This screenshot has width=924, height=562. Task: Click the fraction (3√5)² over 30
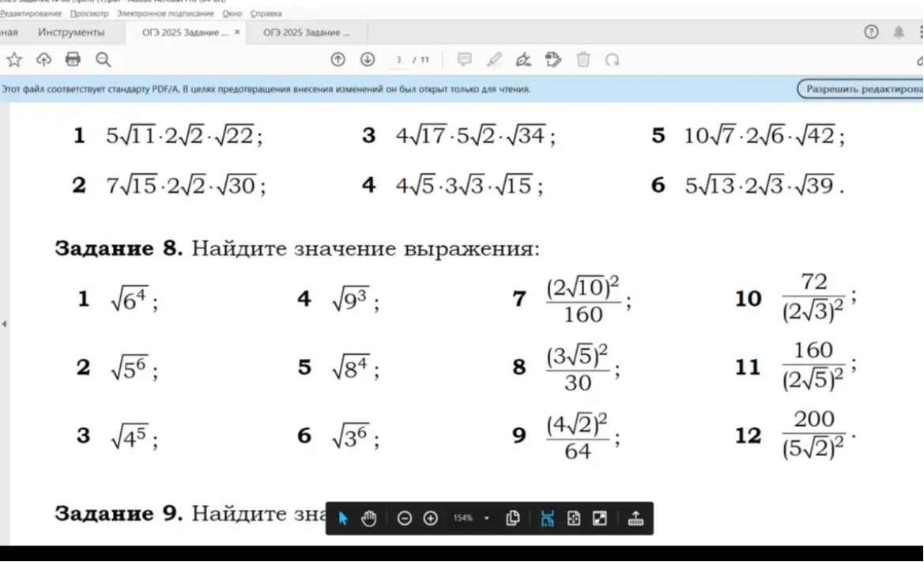coord(578,368)
